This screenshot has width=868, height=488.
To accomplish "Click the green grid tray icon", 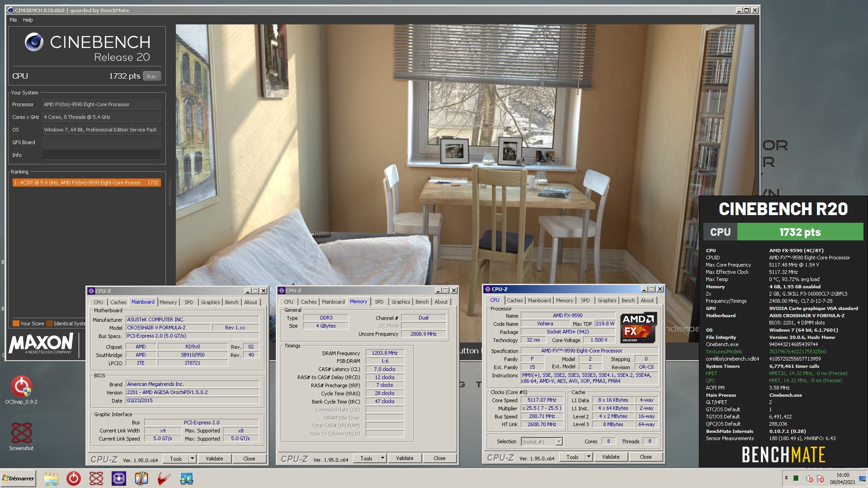I will point(796,478).
